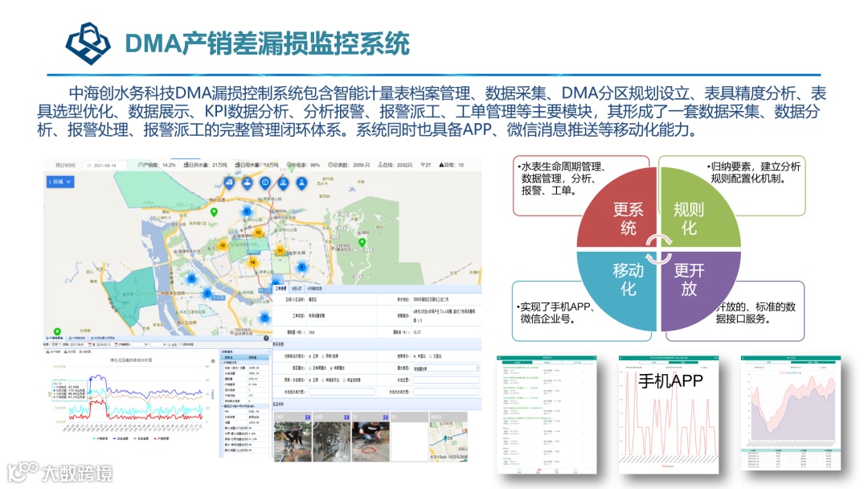This screenshot has width=868, height=489.
Task: Open the route map thumbnail in evidence
Action: [x=448, y=442]
